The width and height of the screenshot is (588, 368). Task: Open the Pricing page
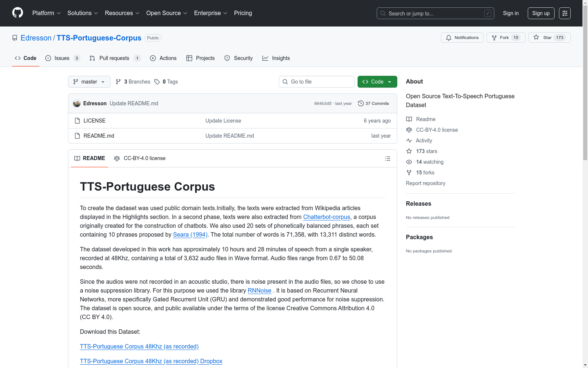[x=243, y=13]
